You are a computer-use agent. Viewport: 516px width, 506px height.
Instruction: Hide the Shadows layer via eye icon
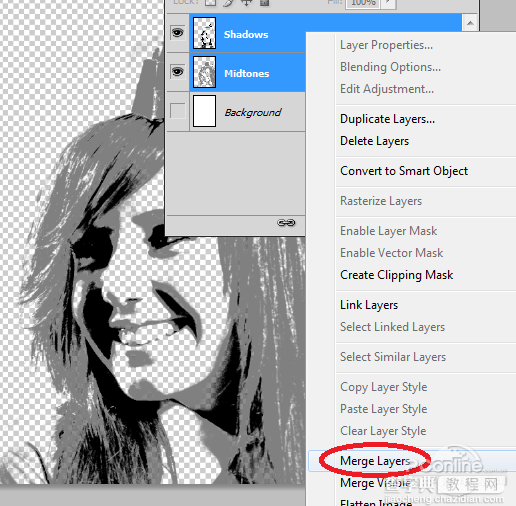pyautogui.click(x=178, y=33)
